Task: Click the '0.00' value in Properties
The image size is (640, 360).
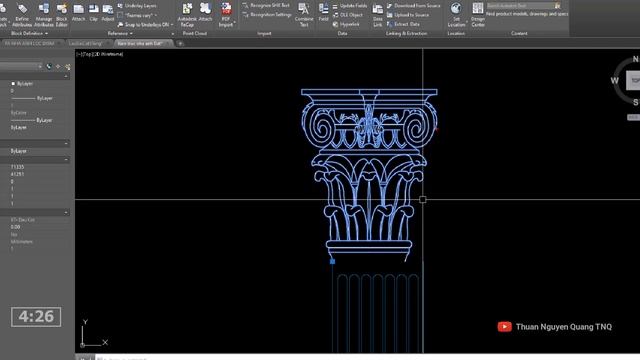Action: [15, 227]
